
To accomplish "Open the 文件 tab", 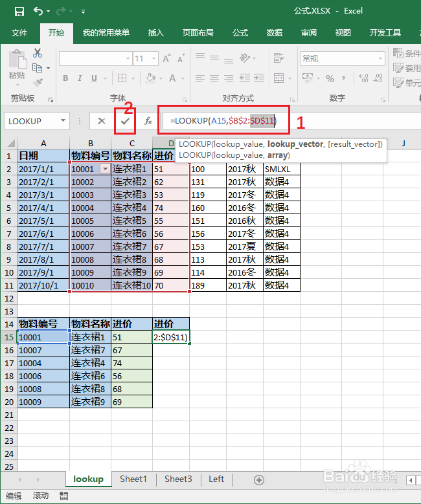I will click(19, 33).
